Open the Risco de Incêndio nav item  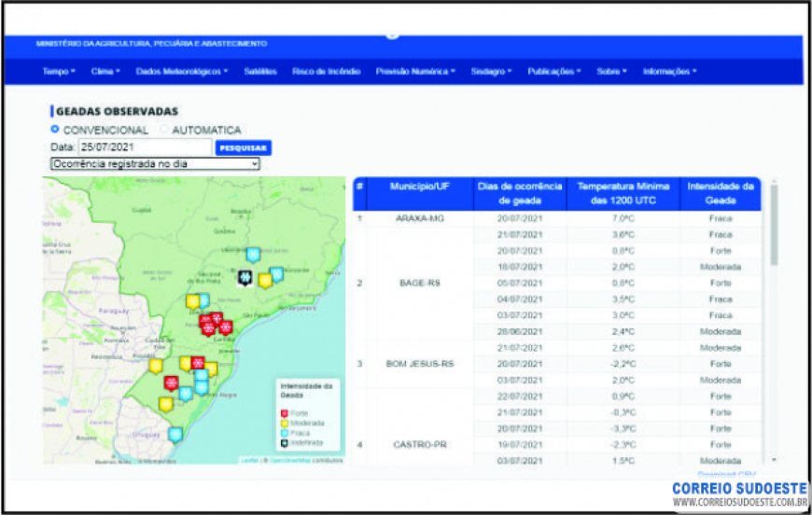pyautogui.click(x=327, y=72)
